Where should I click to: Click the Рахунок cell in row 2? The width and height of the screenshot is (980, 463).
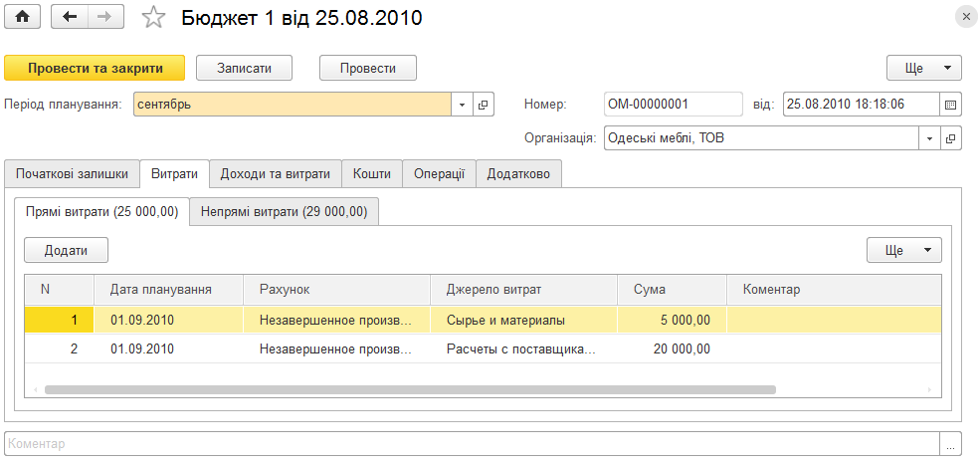click(337, 349)
